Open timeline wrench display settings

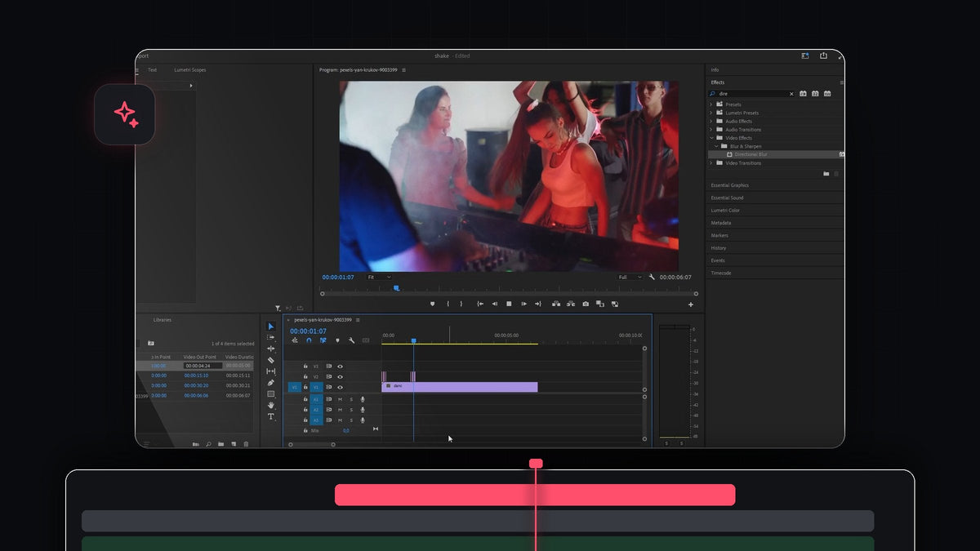click(351, 340)
